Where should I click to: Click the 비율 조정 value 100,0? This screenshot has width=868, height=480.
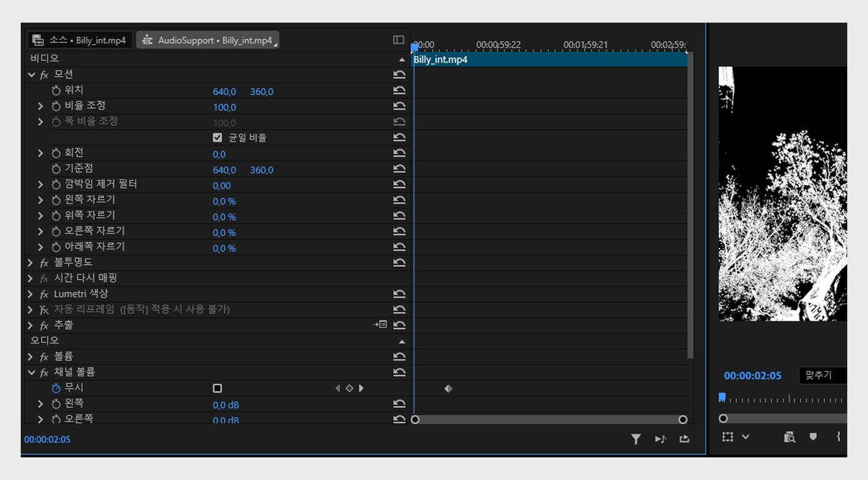pos(225,107)
